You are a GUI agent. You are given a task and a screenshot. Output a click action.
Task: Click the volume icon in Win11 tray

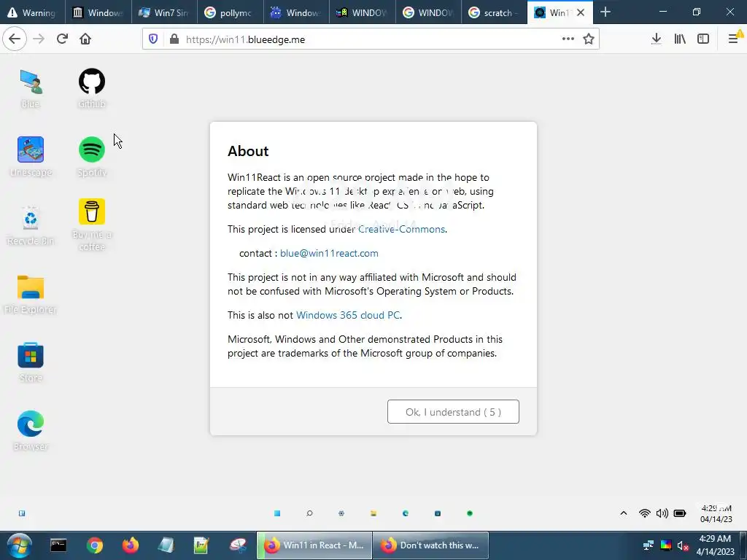coord(662,513)
